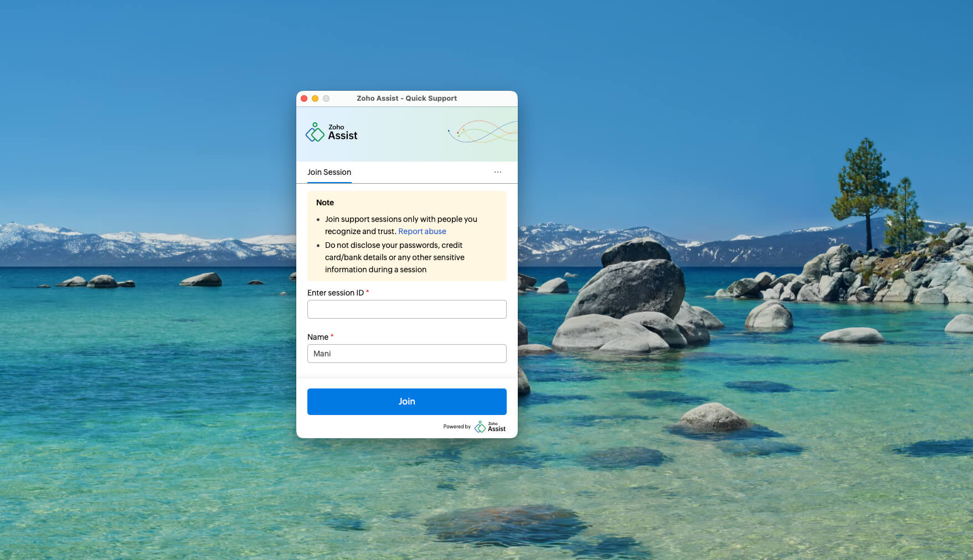The image size is (973, 560).
Task: Select the Join Session tab
Action: (x=329, y=172)
